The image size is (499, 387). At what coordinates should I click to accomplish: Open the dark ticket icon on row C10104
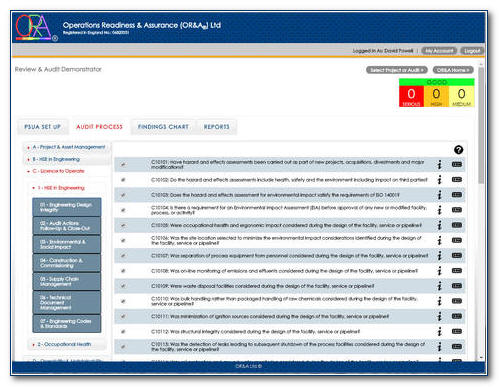coord(457,210)
